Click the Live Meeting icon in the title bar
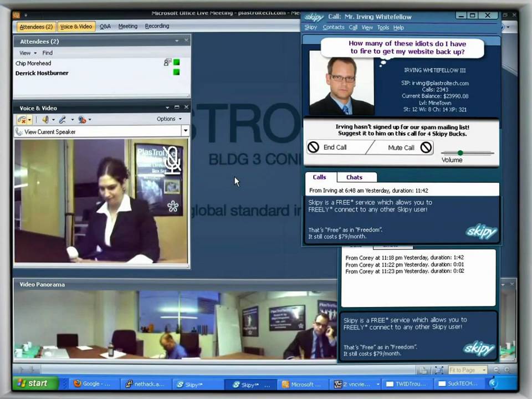 [x=16, y=15]
